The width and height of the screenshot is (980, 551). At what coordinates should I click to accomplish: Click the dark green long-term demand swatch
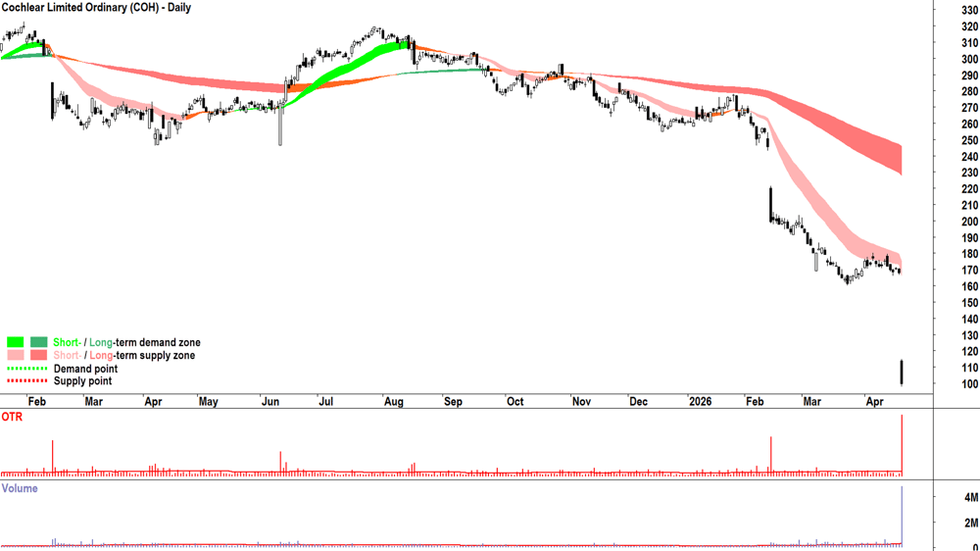[x=39, y=342]
